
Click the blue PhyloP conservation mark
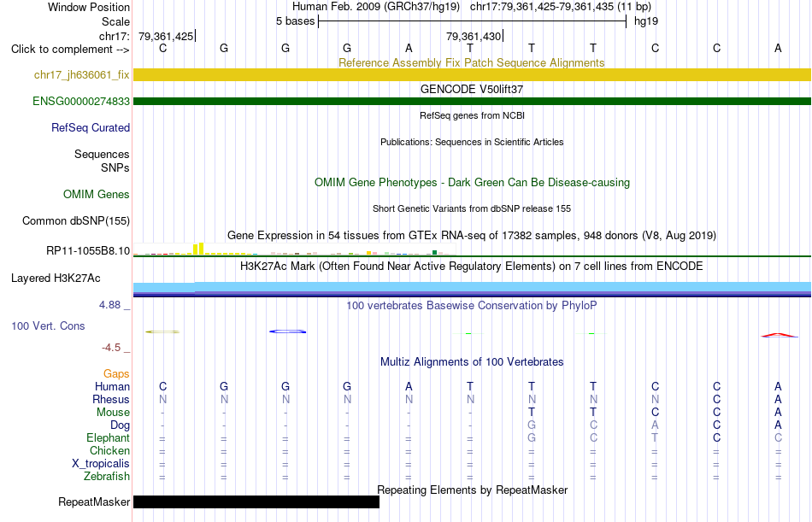tap(288, 331)
